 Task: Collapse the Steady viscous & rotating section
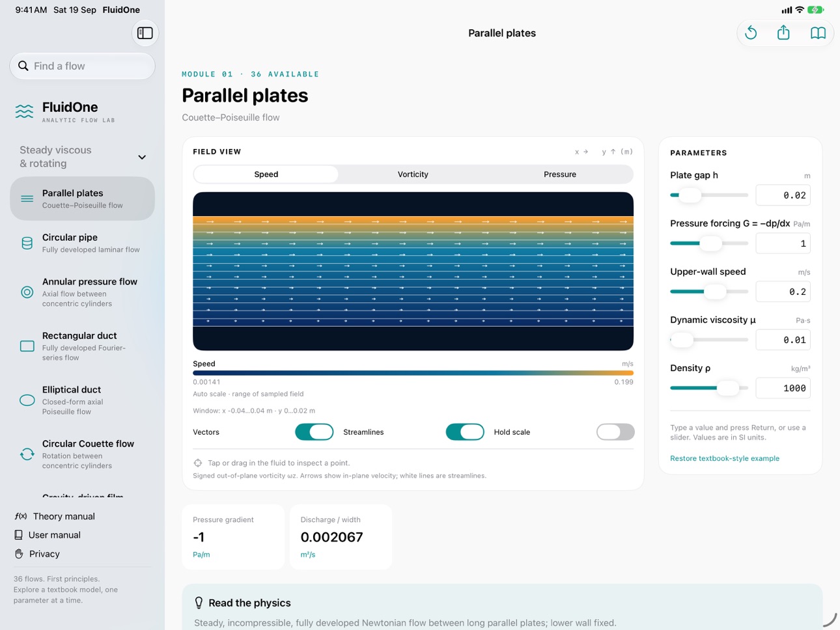(142, 157)
